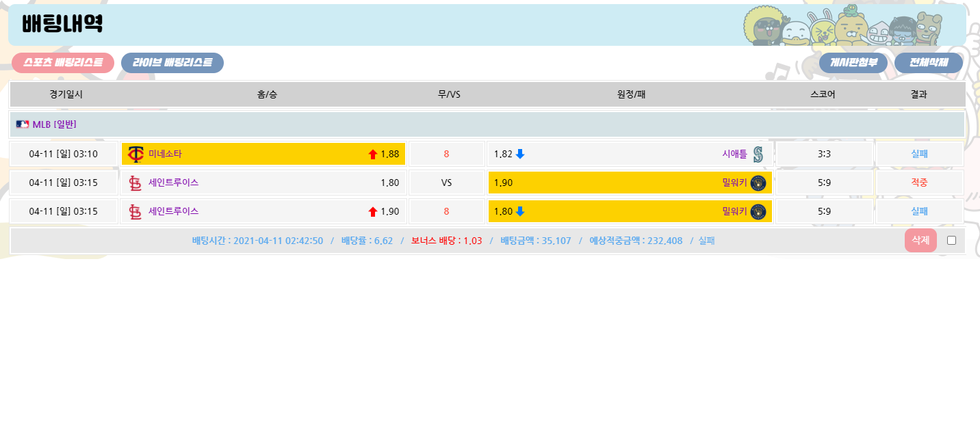Viewport: 980px width, 443px height.
Task: Click the MLB [일반] league header
Action: click(54, 124)
